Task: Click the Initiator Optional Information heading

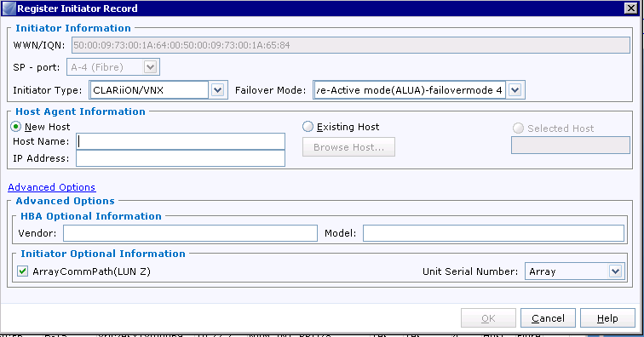Action: pyautogui.click(x=103, y=254)
